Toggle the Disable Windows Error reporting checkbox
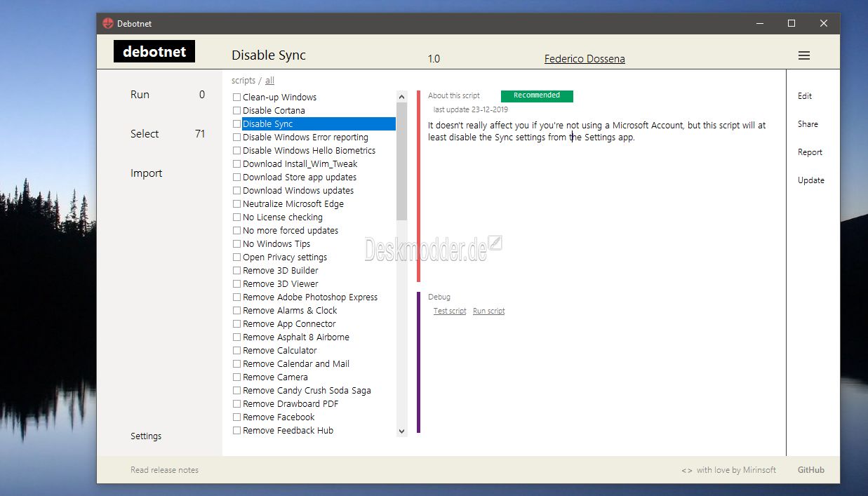 pyautogui.click(x=236, y=138)
